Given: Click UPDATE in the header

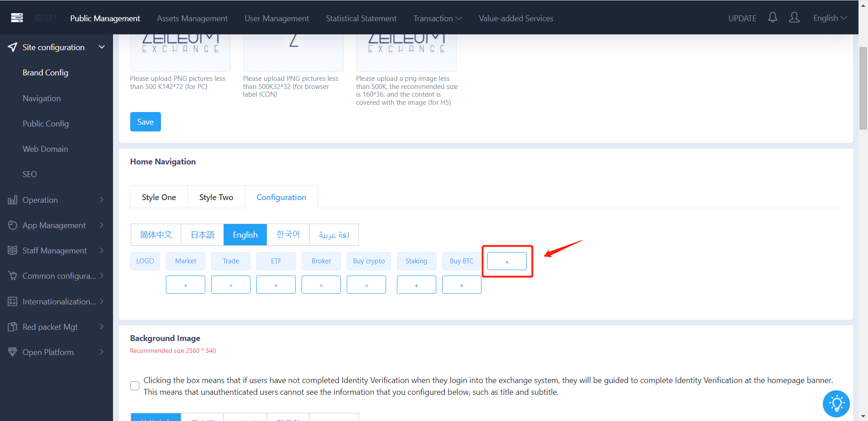Looking at the screenshot, I should click(x=742, y=18).
